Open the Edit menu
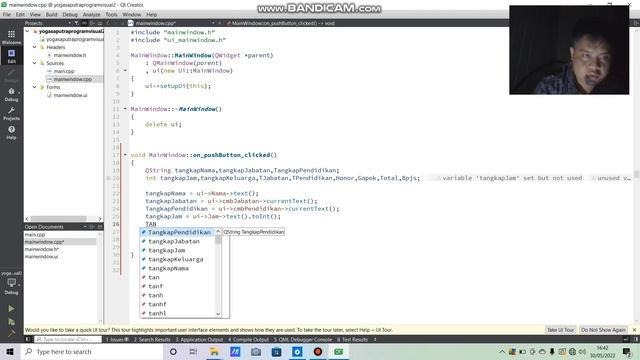 [20, 14]
